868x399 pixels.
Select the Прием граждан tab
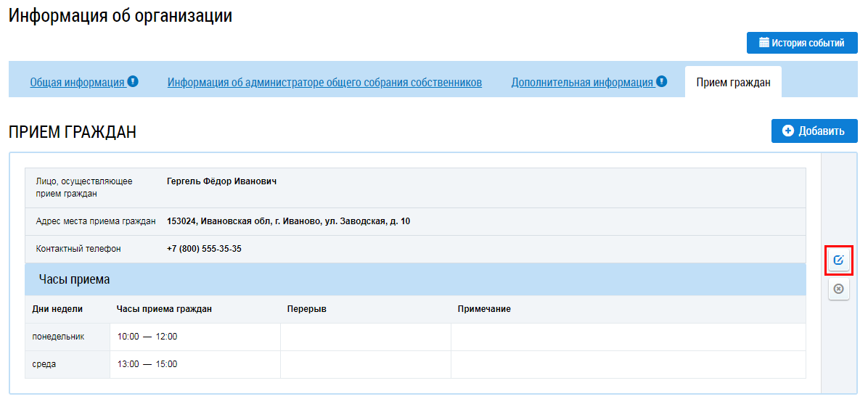pyautogui.click(x=733, y=83)
